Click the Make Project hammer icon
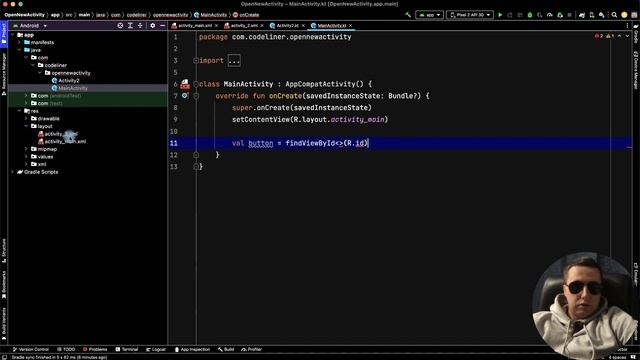The height and width of the screenshot is (360, 640). click(x=408, y=15)
